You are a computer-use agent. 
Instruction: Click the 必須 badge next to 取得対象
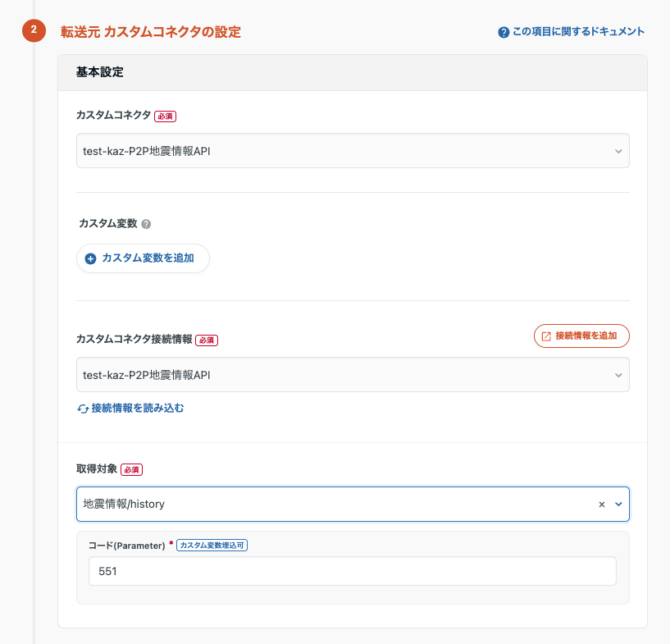point(132,470)
